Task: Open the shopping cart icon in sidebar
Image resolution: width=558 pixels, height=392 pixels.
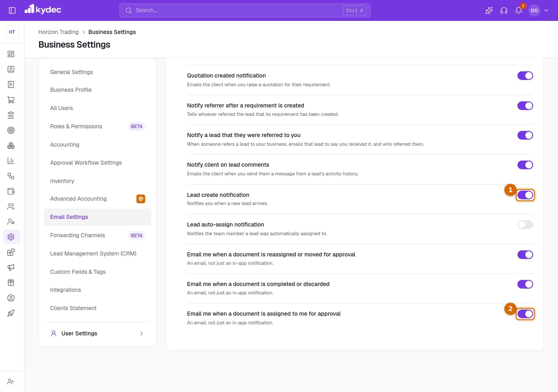Action: pyautogui.click(x=11, y=100)
